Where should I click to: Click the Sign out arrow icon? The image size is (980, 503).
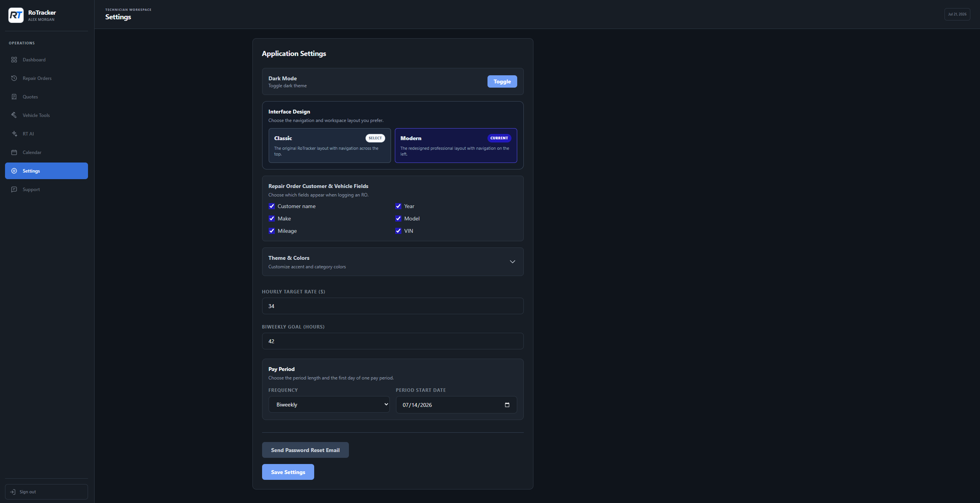click(13, 492)
